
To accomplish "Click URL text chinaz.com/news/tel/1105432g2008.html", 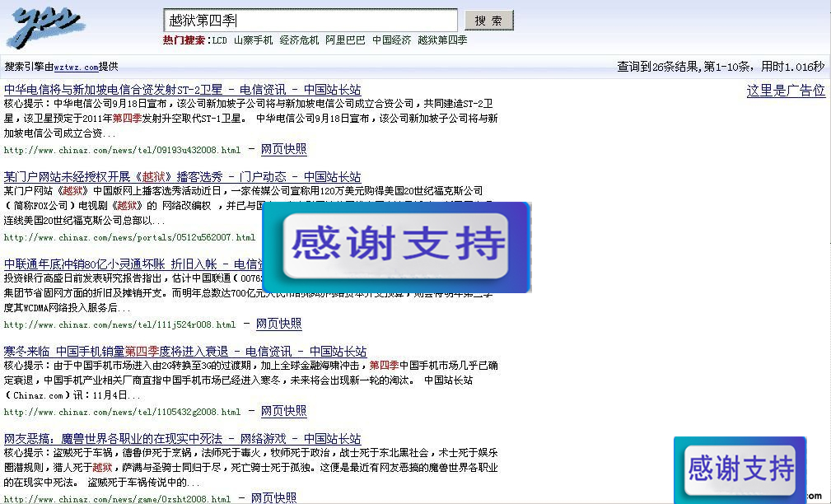I will tap(122, 413).
